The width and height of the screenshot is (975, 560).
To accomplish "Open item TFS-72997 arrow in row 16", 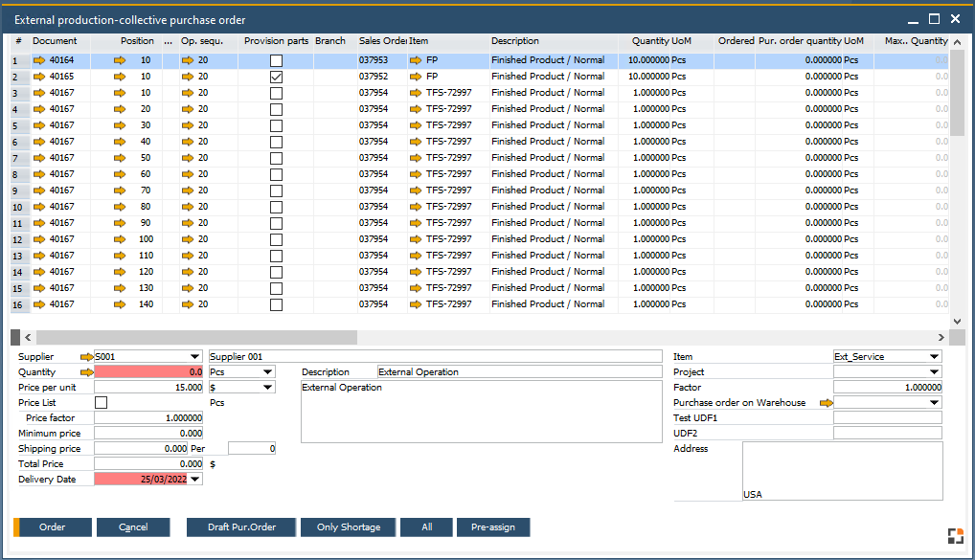I will [416, 304].
